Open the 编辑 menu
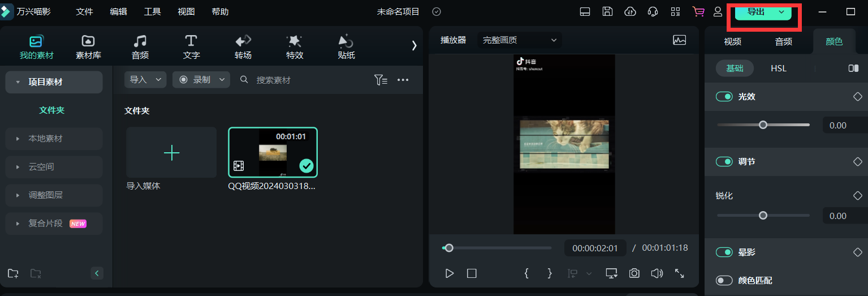 click(118, 12)
